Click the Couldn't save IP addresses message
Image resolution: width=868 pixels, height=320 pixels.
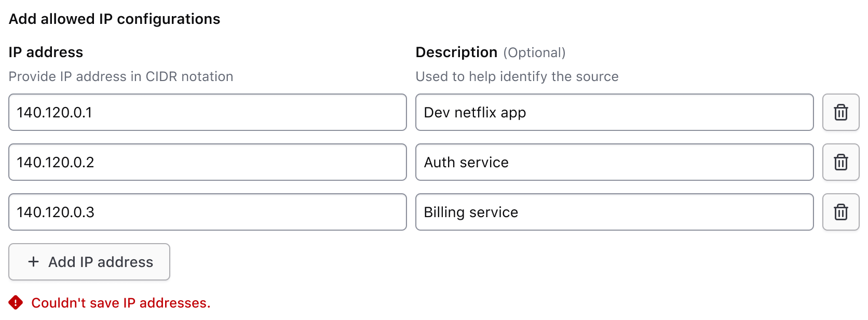pyautogui.click(x=120, y=303)
